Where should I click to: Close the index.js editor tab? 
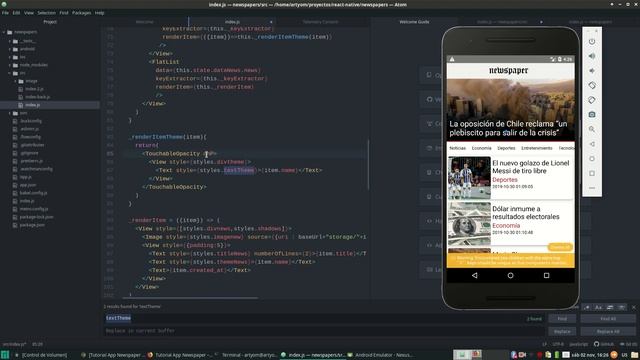[271, 22]
